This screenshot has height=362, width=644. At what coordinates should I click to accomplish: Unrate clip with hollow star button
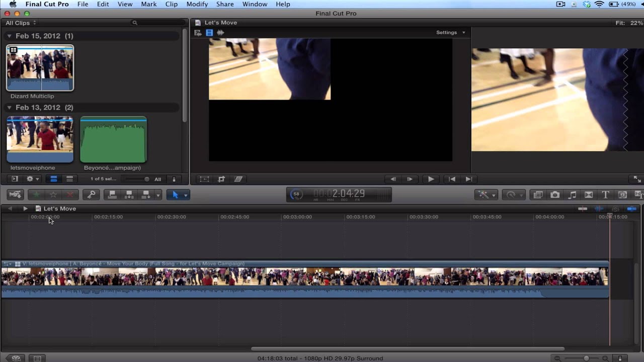(x=53, y=195)
